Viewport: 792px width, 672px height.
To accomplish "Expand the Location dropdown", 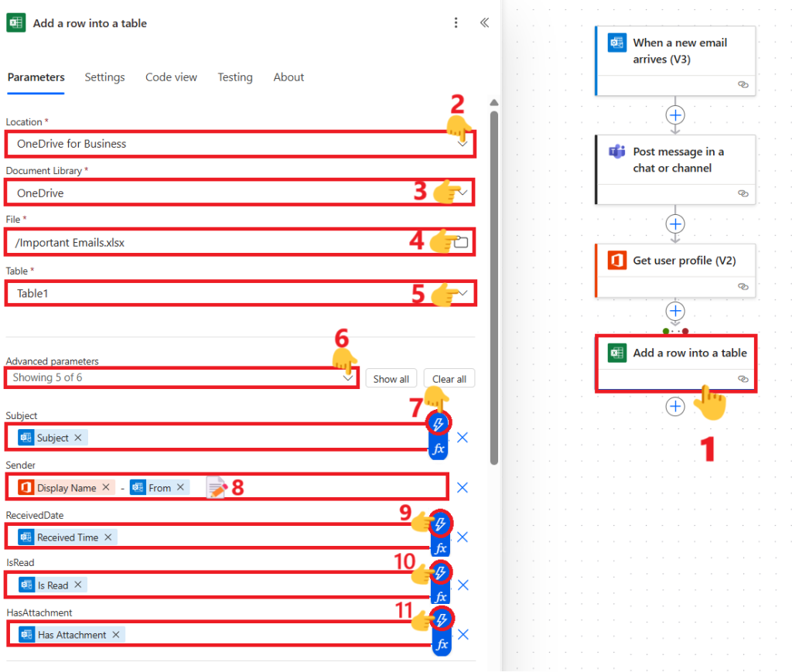I will point(463,143).
